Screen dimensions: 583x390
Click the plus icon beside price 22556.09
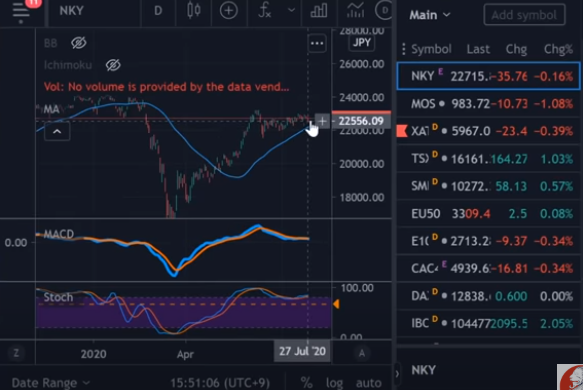[322, 121]
